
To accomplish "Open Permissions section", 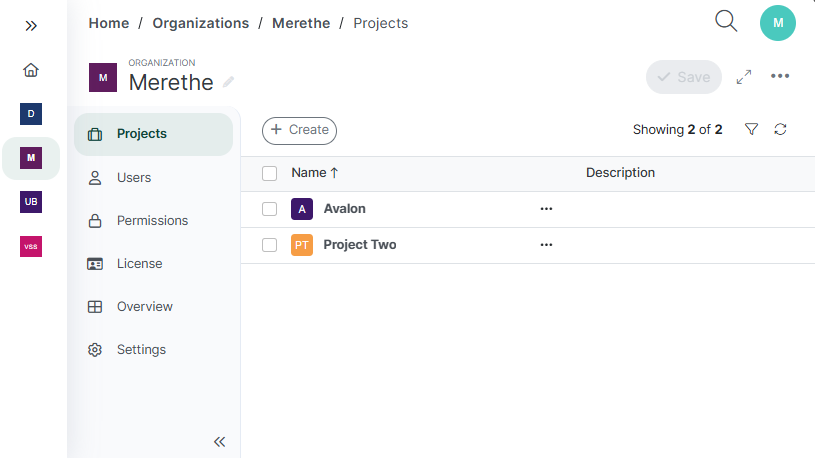I will (x=153, y=221).
